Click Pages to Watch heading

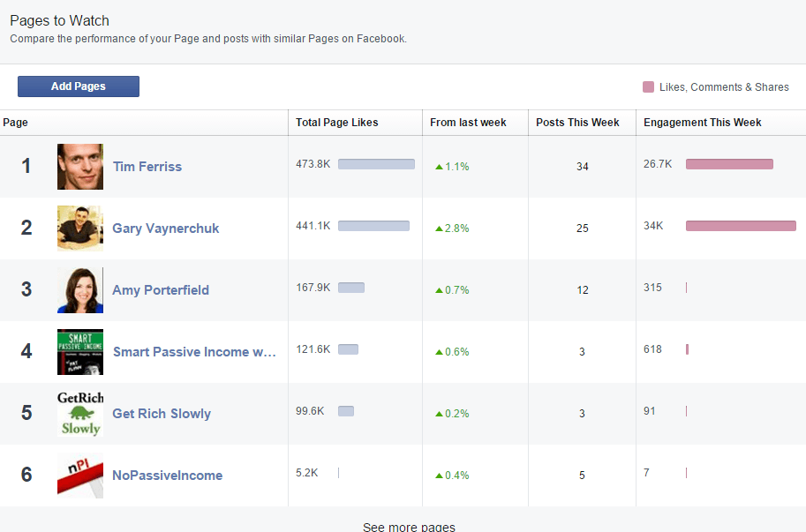click(x=60, y=20)
